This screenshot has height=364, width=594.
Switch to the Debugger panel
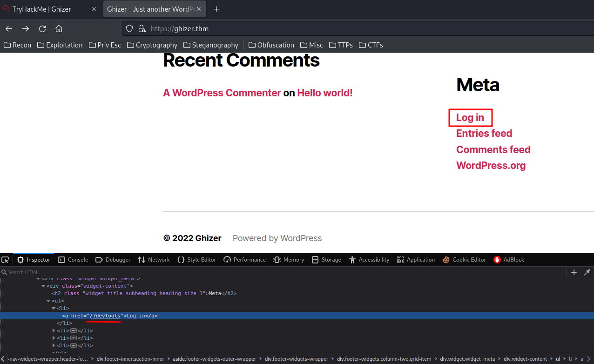pos(113,260)
